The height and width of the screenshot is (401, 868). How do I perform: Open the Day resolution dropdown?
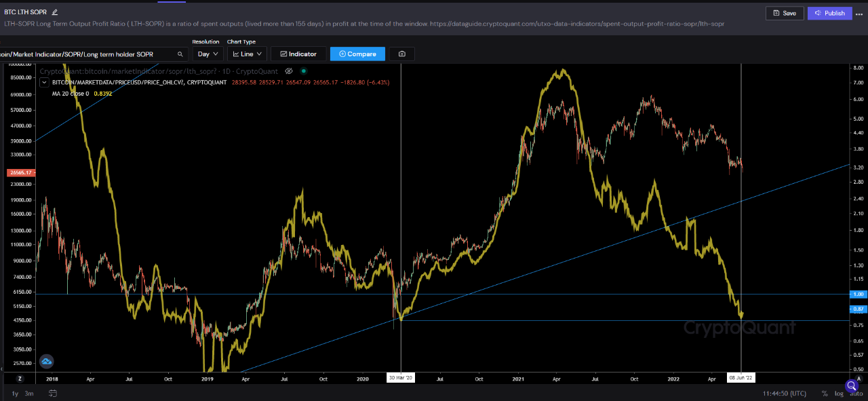pos(208,54)
